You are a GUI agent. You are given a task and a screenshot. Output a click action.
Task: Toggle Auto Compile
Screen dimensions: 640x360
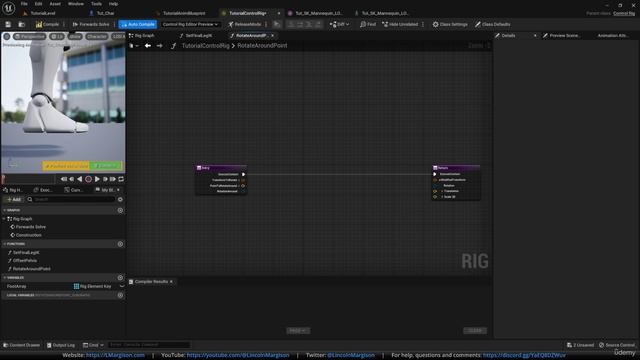(138, 24)
